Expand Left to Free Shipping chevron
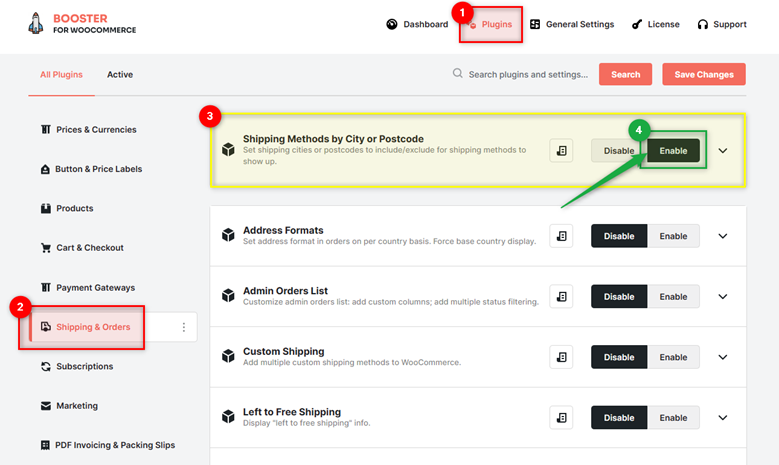This screenshot has width=779, height=465. click(x=723, y=418)
